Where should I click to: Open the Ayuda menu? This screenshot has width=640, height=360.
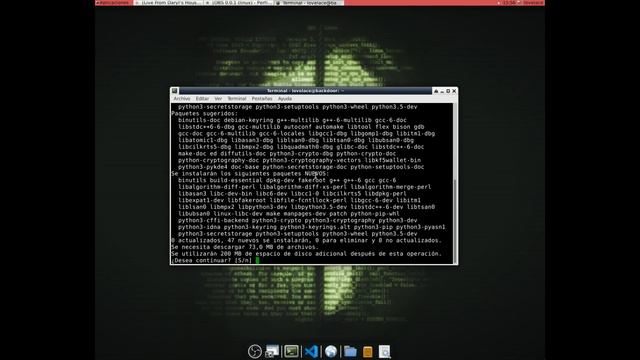click(x=285, y=99)
